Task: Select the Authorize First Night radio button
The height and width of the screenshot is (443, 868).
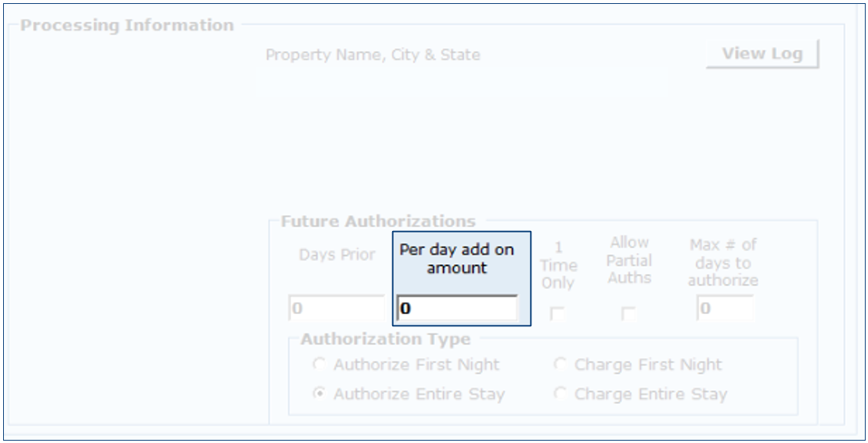Action: [319, 365]
